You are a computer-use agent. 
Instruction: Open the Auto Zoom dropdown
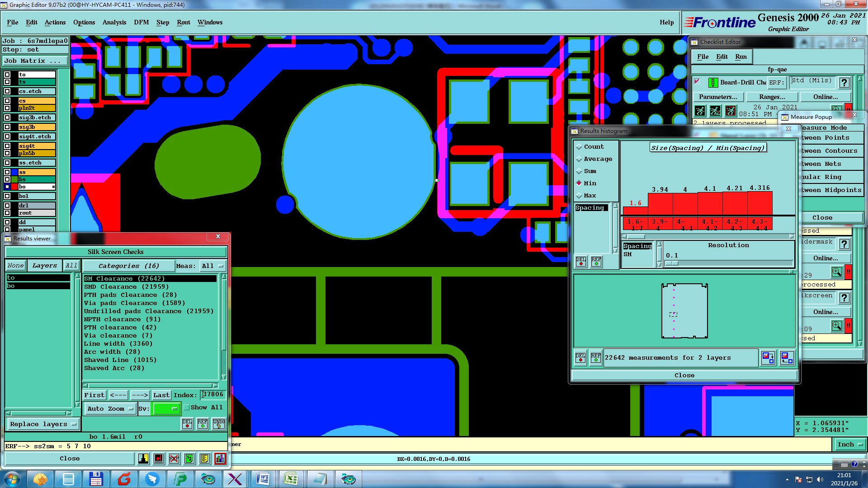coord(110,408)
